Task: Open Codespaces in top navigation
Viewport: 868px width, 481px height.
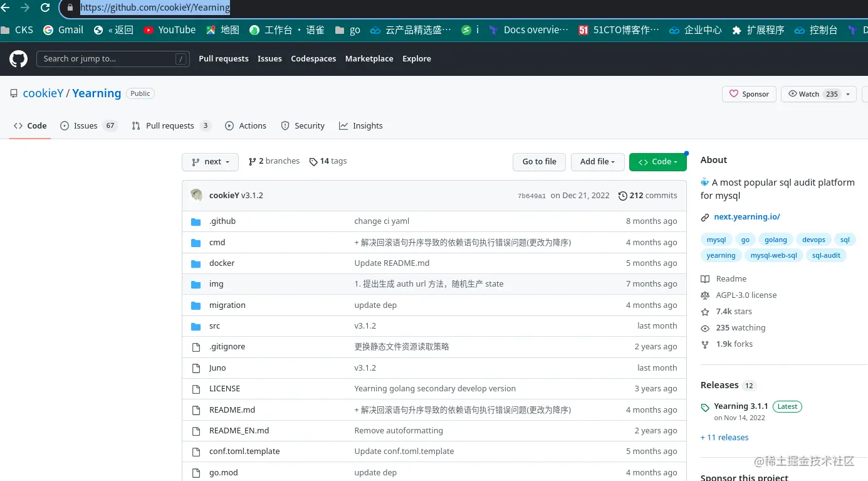Action: [x=313, y=59]
